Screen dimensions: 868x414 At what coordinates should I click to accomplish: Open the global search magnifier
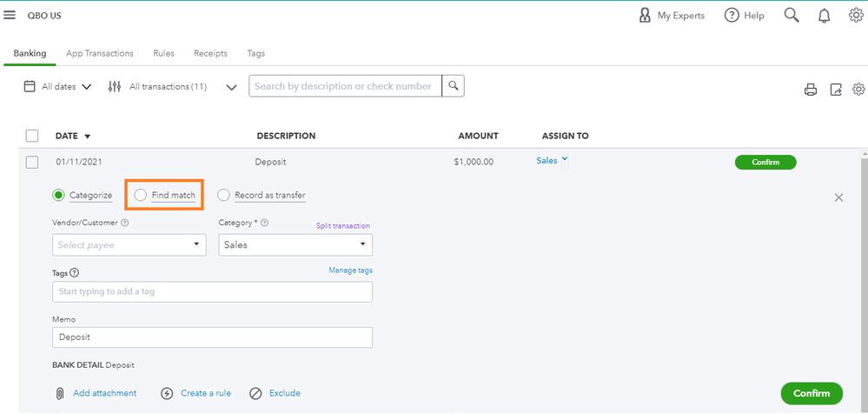[x=792, y=16]
